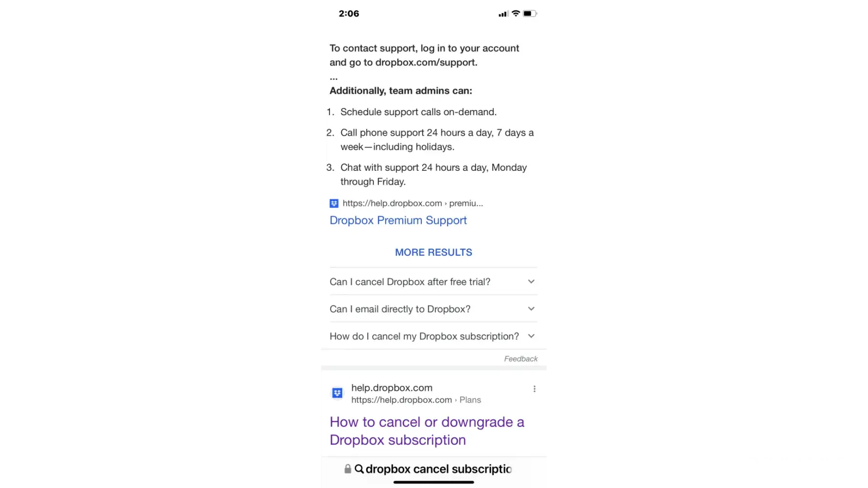Tap the magnifier icon in the address bar

click(x=359, y=469)
